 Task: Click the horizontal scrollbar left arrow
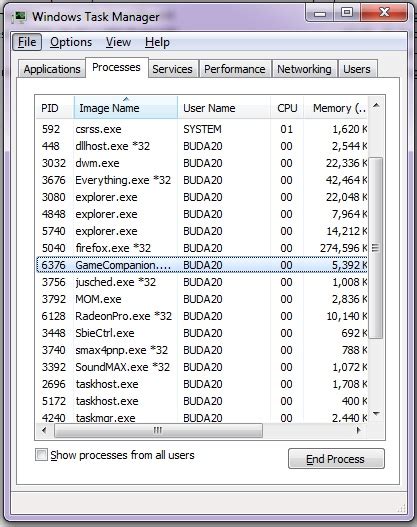point(44,430)
